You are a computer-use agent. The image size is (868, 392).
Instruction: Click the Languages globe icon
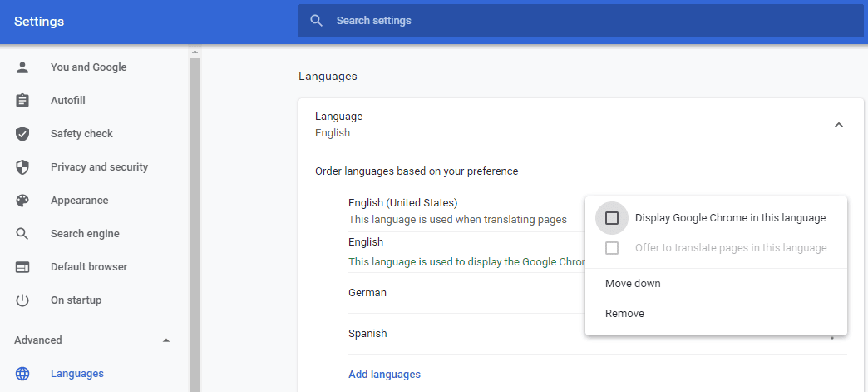coord(22,374)
